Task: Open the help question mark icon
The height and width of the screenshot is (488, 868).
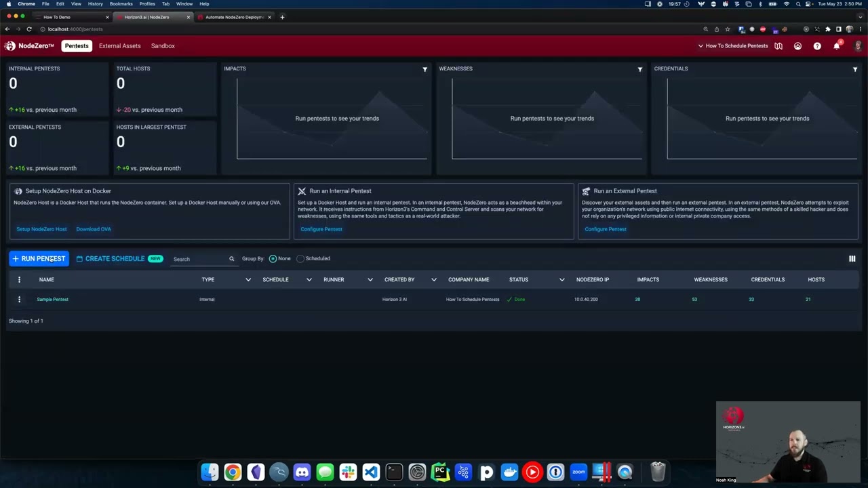Action: 817,46
